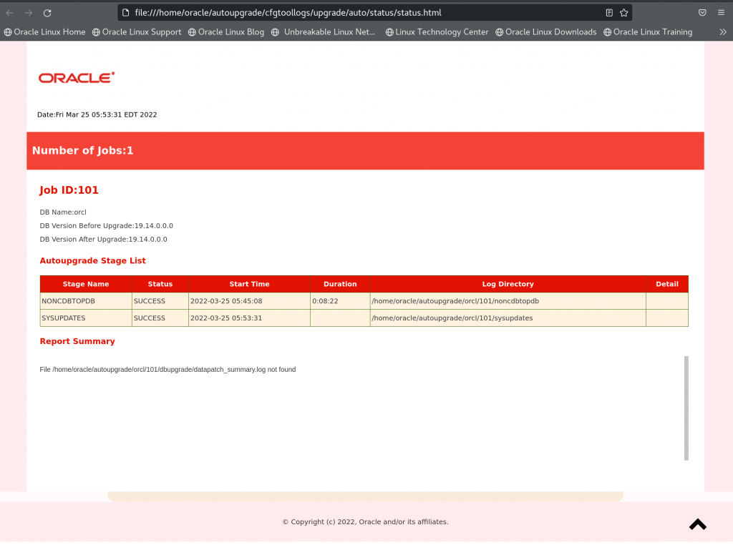733x560 pixels.
Task: Open the Firefox hamburger menu
Action: (721, 13)
